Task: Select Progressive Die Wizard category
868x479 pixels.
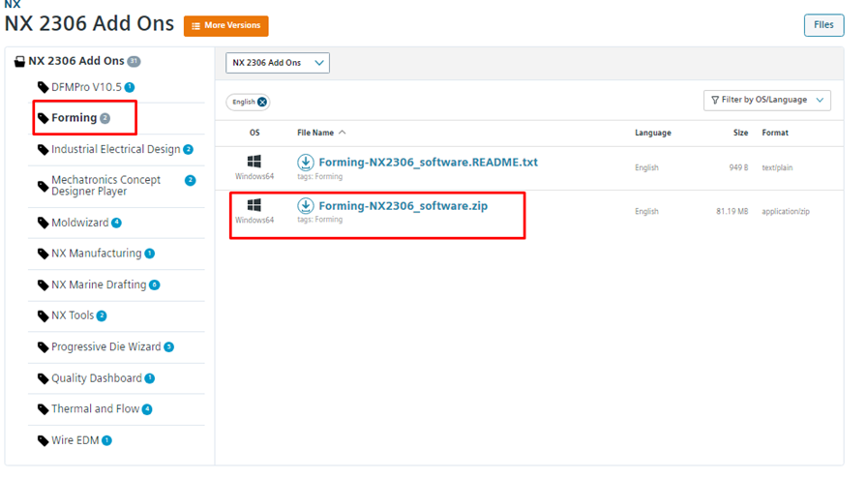Action: 105,346
